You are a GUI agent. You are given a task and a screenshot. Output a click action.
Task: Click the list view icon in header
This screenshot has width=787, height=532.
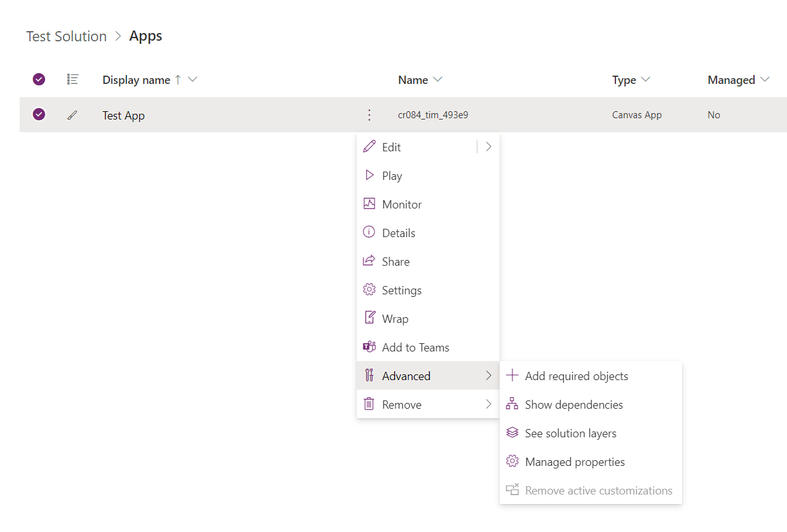click(72, 79)
